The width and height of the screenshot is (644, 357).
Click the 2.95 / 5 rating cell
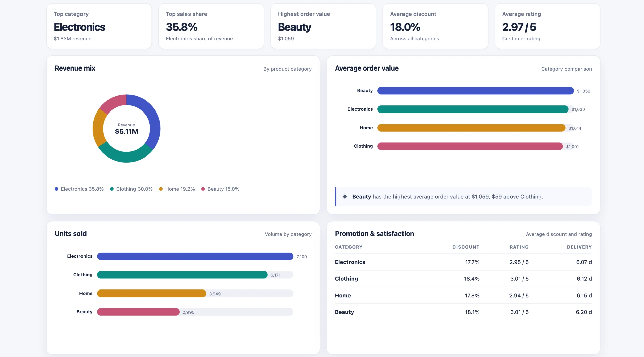[519, 262]
